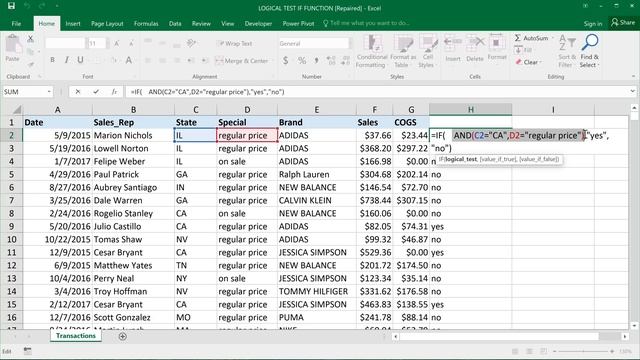This screenshot has height=360, width=640.
Task: Confirm formula with the checkmark icon
Action: pyautogui.click(x=96, y=92)
